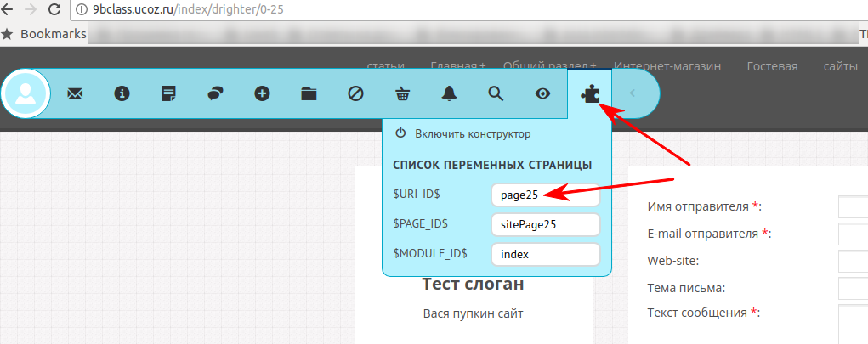Click the ban circle icon
The height and width of the screenshot is (344, 868).
click(x=356, y=94)
